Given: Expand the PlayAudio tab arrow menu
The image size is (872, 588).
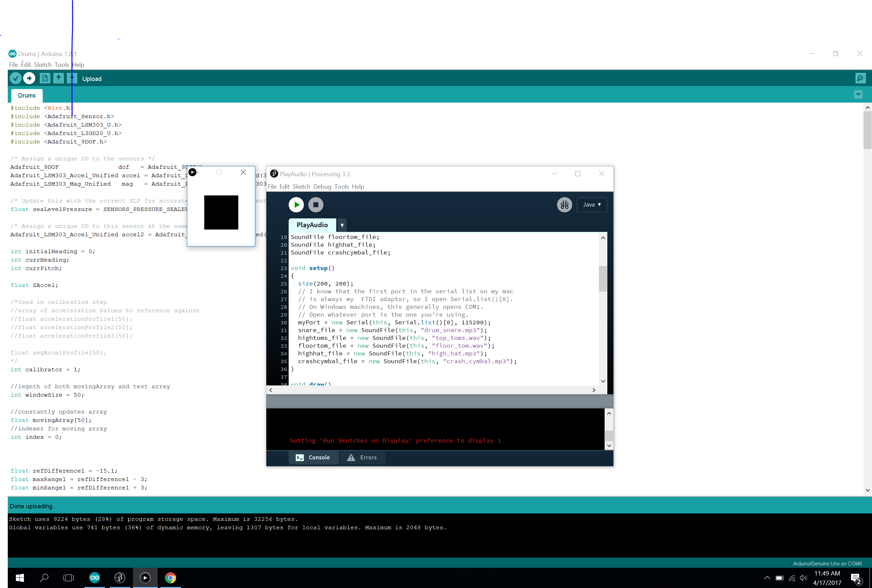Looking at the screenshot, I should [x=342, y=225].
